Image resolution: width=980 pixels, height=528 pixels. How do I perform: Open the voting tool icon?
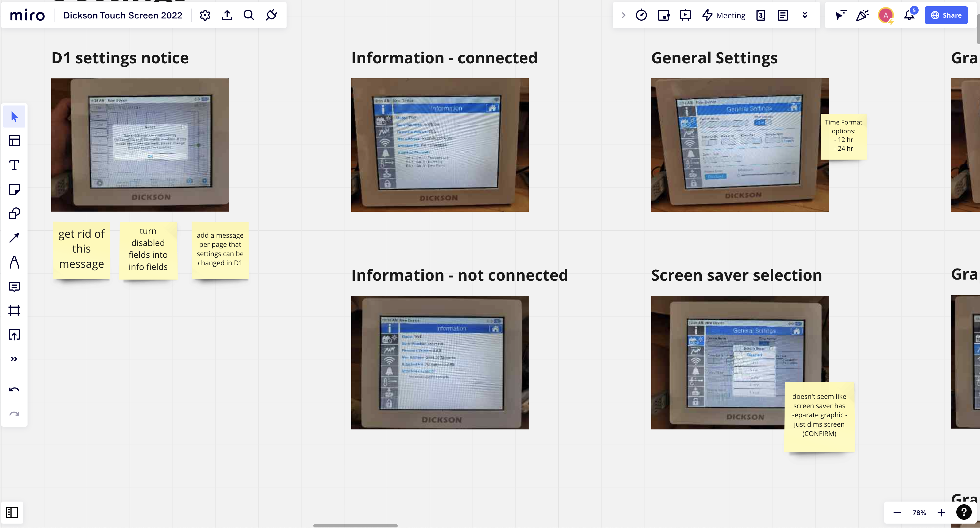click(663, 15)
